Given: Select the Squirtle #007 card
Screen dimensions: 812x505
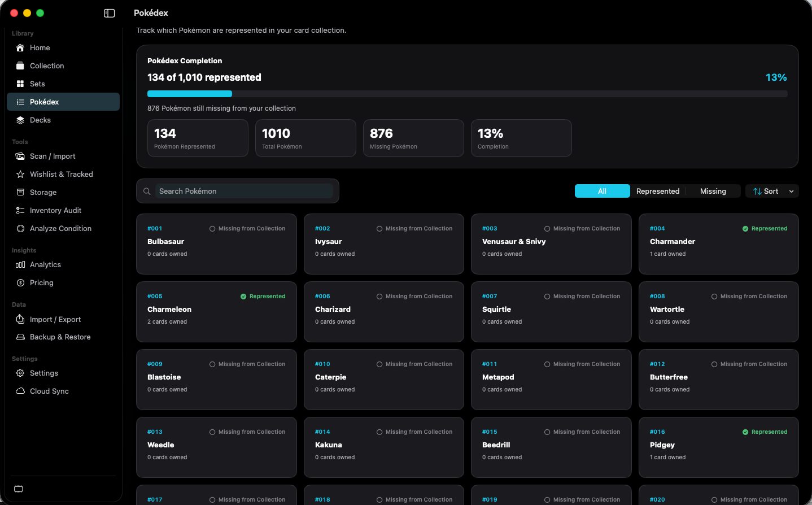Looking at the screenshot, I should [551, 312].
